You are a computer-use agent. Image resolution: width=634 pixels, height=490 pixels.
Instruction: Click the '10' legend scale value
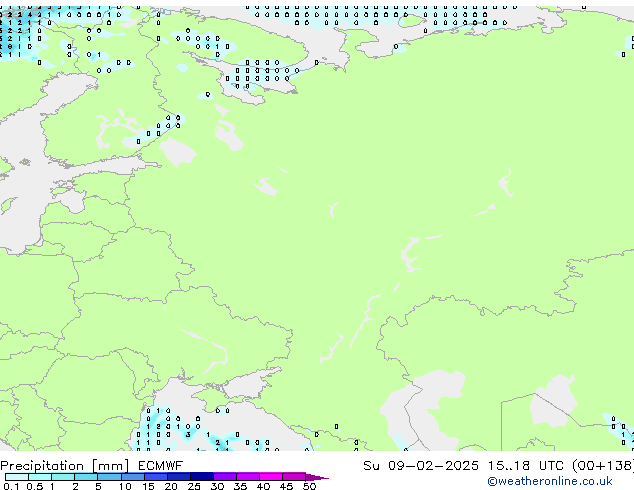point(125,486)
